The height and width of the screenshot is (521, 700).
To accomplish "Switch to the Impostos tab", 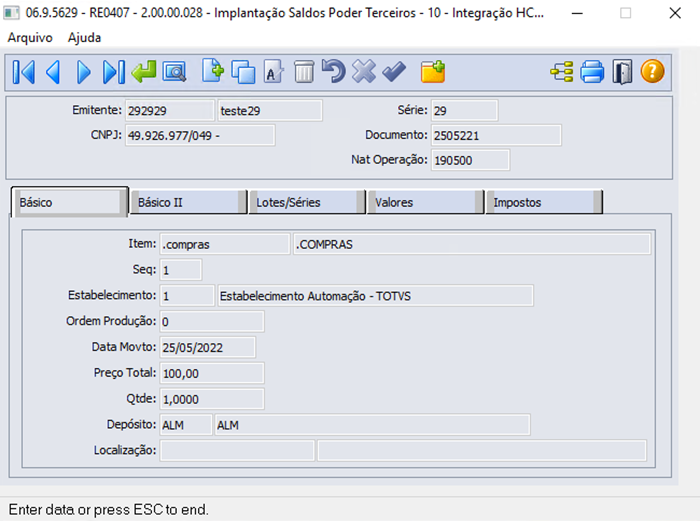I will [544, 202].
